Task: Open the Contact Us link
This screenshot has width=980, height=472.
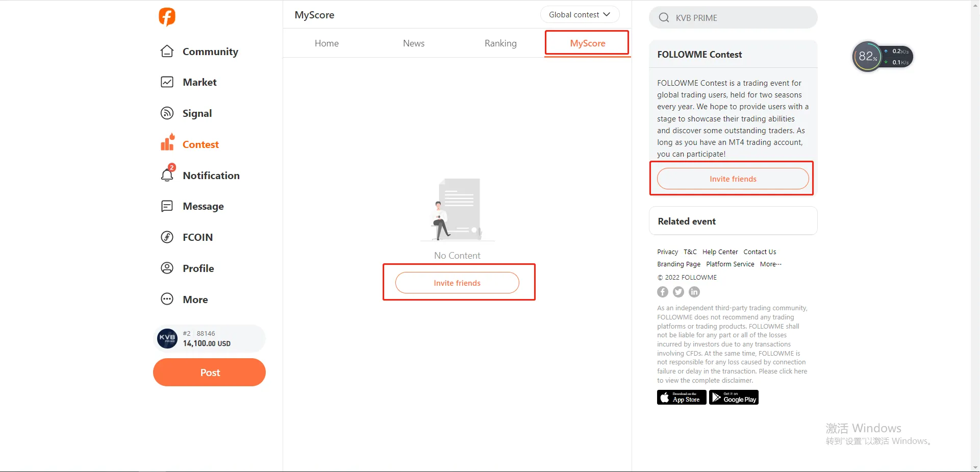Action: point(760,252)
